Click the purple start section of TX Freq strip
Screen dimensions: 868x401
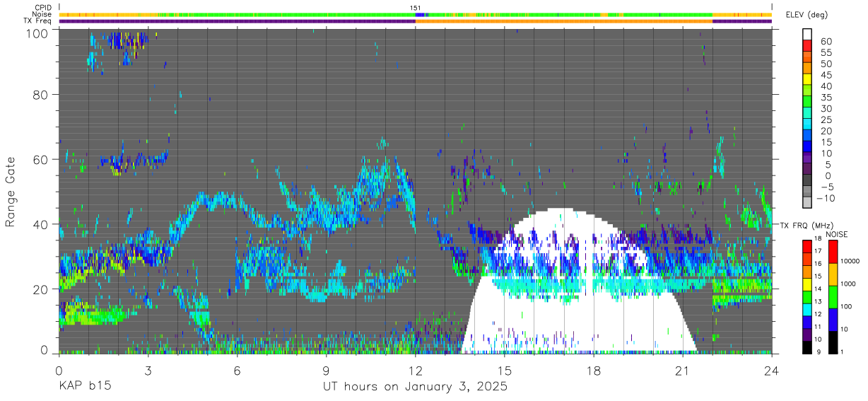[x=237, y=21]
